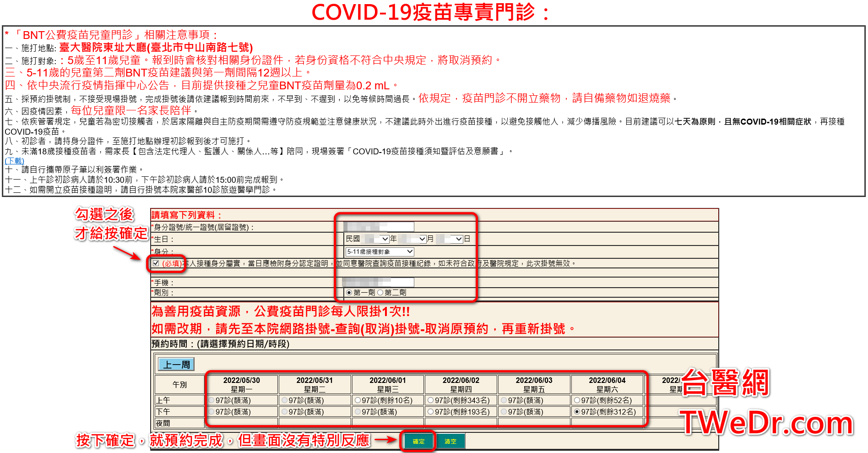Screen dimensions: 868x453
Task: Select the 2022/06/03 星期五 column header
Action: click(534, 385)
